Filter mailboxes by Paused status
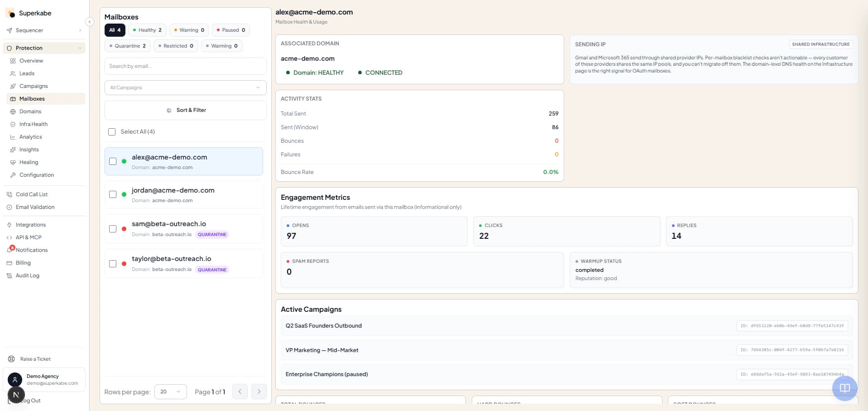Image resolution: width=868 pixels, height=411 pixels. pyautogui.click(x=231, y=30)
